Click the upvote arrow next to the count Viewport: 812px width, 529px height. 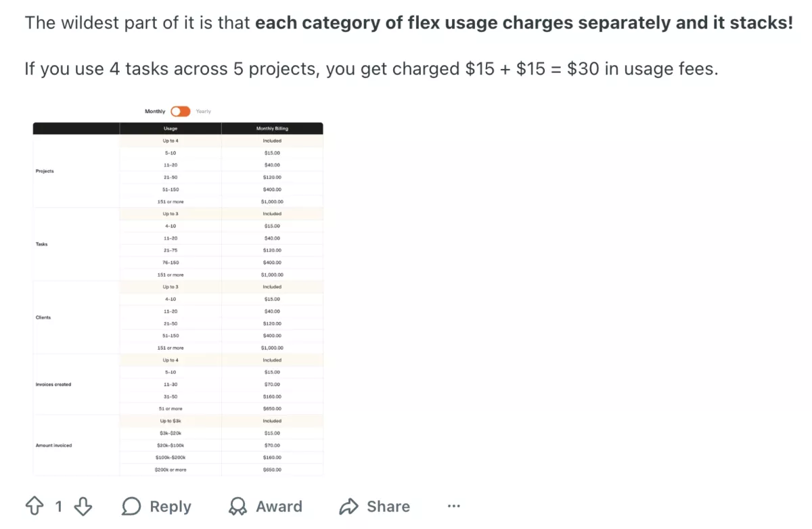click(x=33, y=506)
